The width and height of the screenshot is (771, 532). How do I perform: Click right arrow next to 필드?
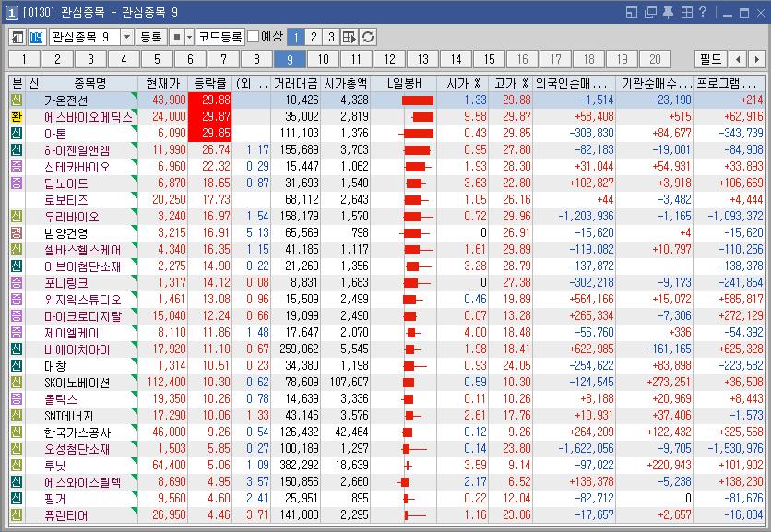click(x=756, y=60)
